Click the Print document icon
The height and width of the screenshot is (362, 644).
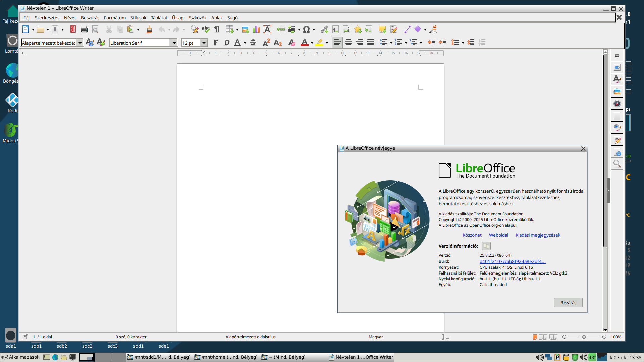[84, 29]
